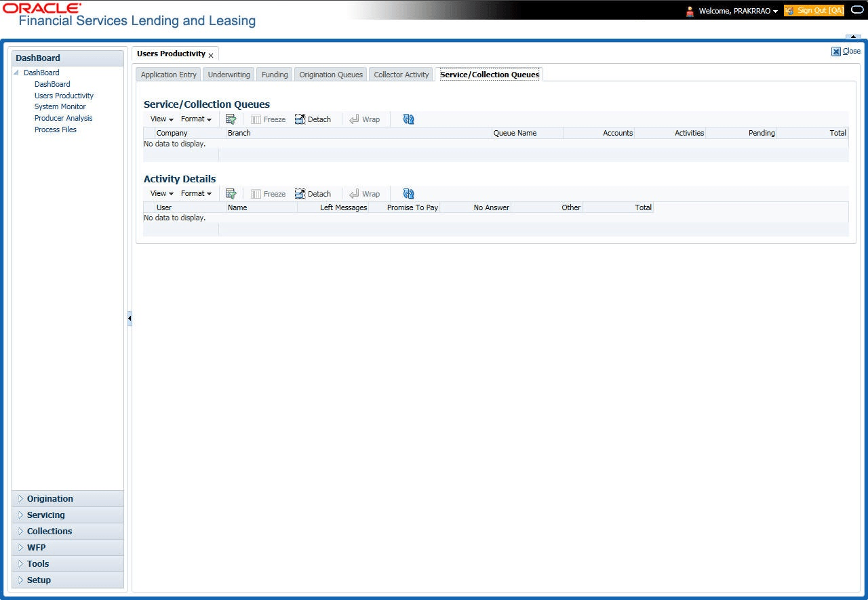Click the Other column header
The image size is (868, 600).
pos(547,207)
